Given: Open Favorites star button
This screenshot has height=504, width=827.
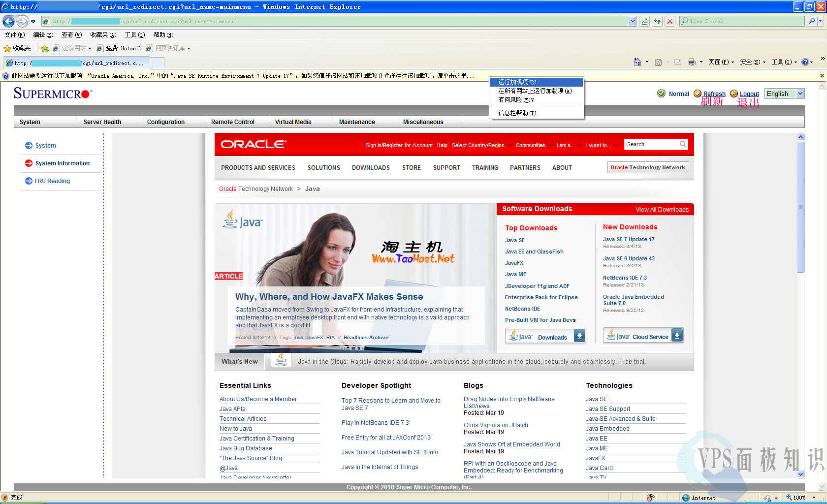Looking at the screenshot, I should [17, 48].
